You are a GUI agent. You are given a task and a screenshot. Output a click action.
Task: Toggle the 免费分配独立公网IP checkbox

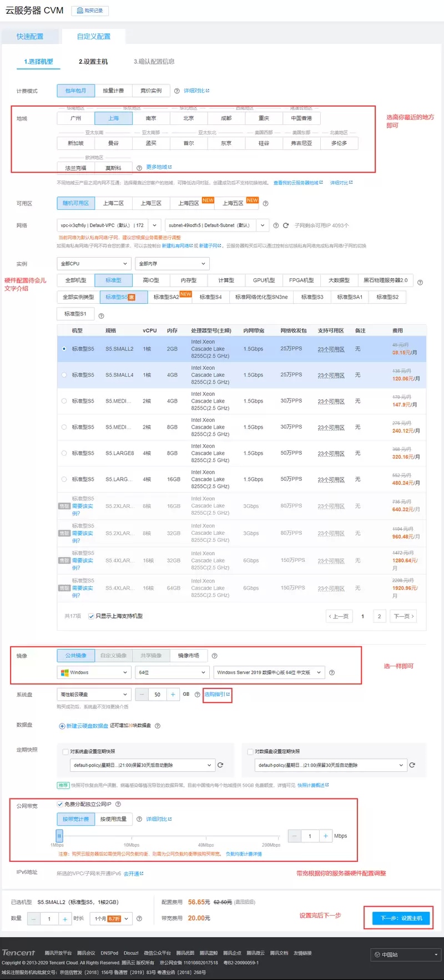(x=60, y=804)
